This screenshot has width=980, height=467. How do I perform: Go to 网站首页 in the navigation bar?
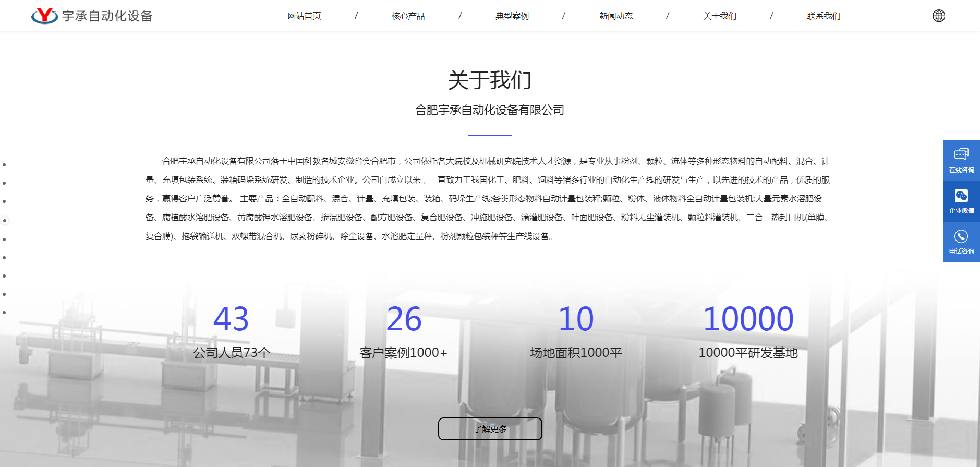point(304,16)
